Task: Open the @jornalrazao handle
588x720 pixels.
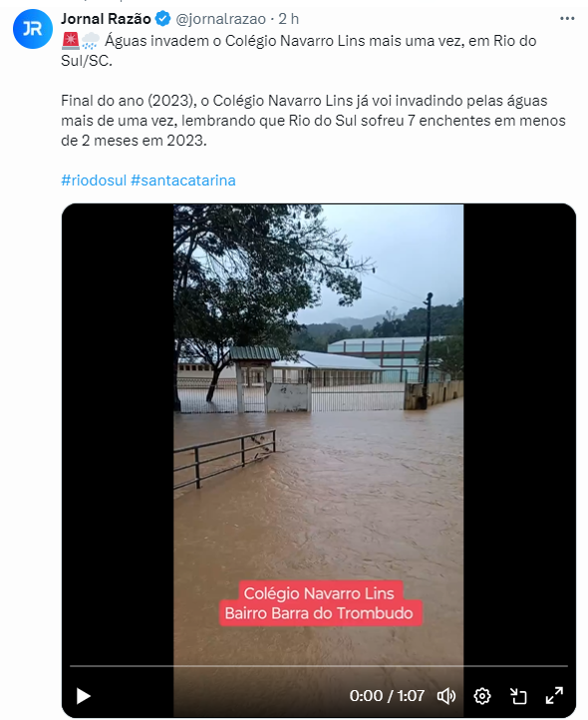Action: (221, 19)
